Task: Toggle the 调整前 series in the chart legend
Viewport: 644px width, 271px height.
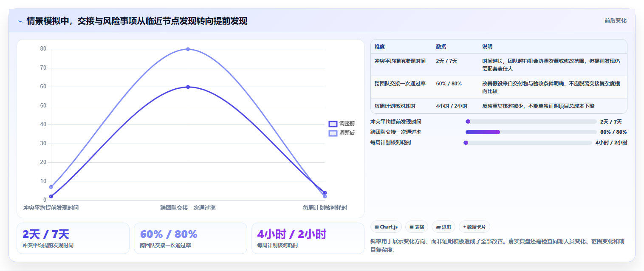Action: [x=342, y=124]
